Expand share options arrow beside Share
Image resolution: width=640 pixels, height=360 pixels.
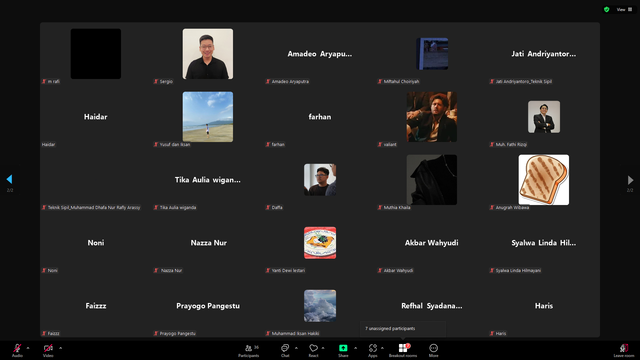click(x=356, y=348)
